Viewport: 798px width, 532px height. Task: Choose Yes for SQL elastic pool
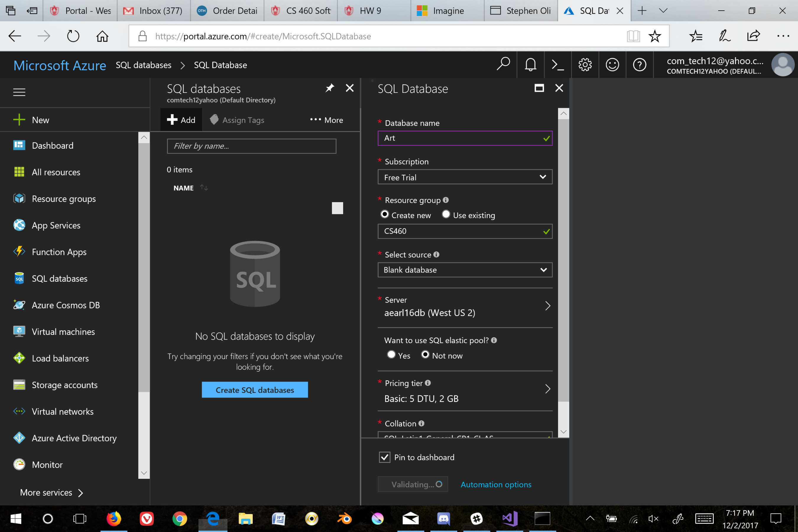point(391,355)
